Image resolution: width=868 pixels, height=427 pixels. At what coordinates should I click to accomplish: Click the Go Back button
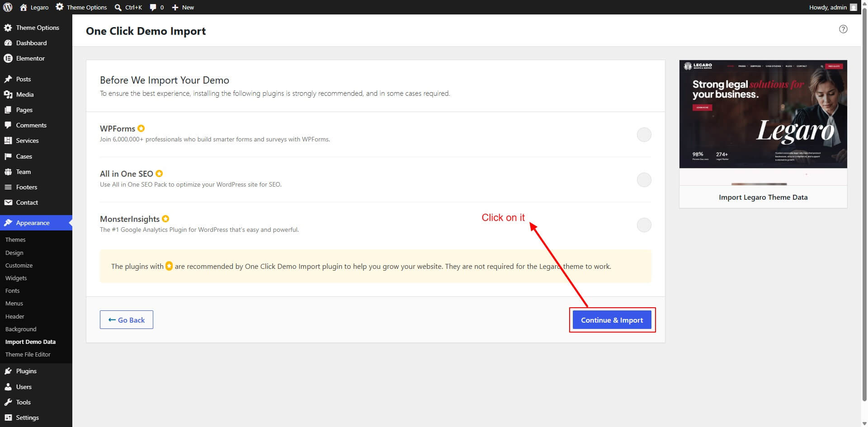click(127, 320)
